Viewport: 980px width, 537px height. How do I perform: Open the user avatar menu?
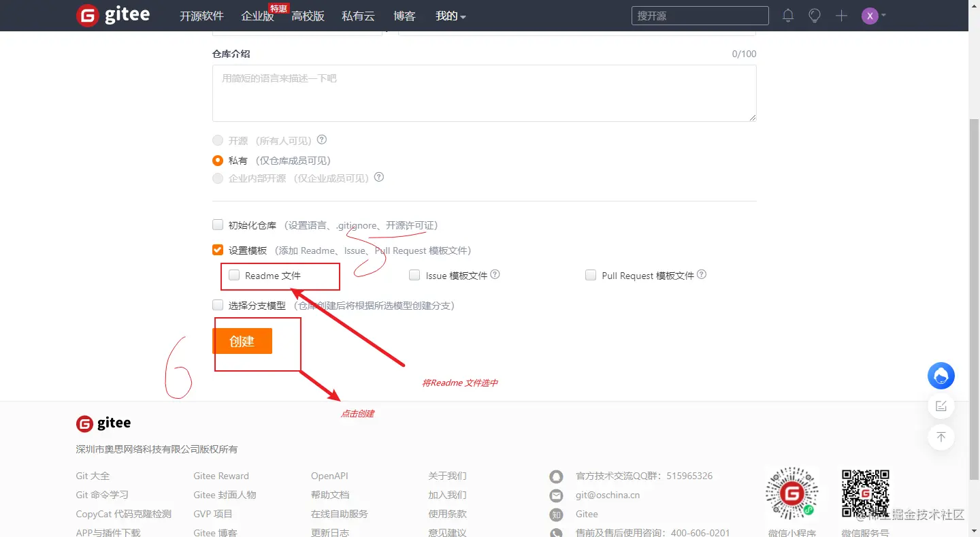(x=873, y=16)
